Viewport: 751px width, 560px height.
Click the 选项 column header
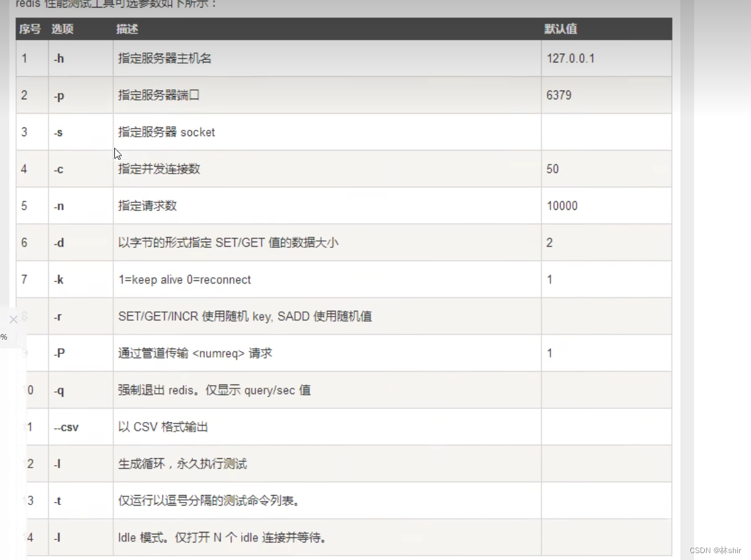pos(62,29)
